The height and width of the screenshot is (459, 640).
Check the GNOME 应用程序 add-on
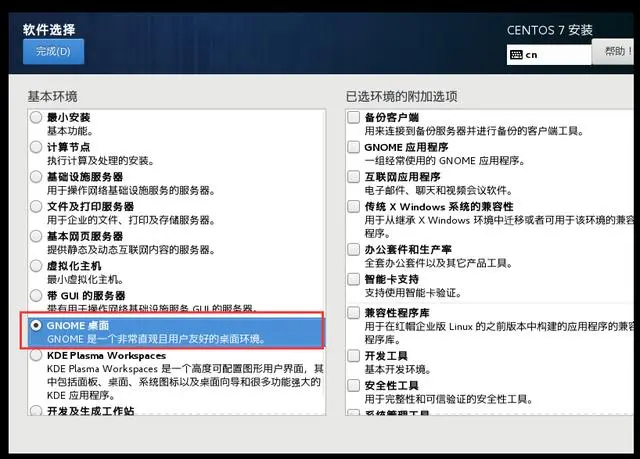(x=353, y=147)
